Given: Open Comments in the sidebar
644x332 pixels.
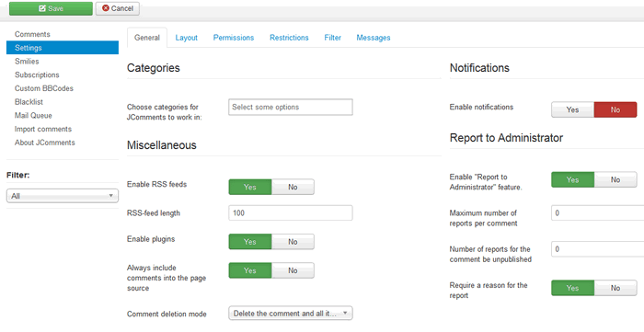Looking at the screenshot, I should [32, 34].
